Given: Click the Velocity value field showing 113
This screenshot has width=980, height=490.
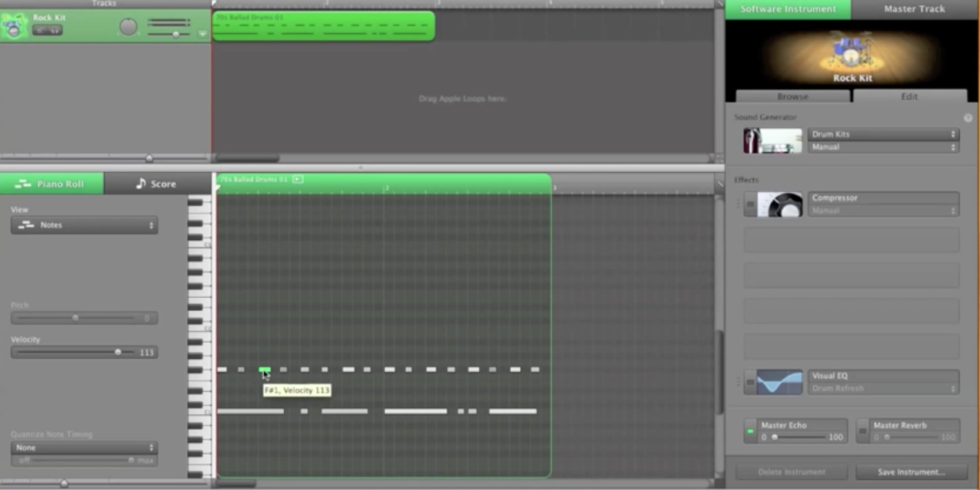Looking at the screenshot, I should (x=147, y=352).
